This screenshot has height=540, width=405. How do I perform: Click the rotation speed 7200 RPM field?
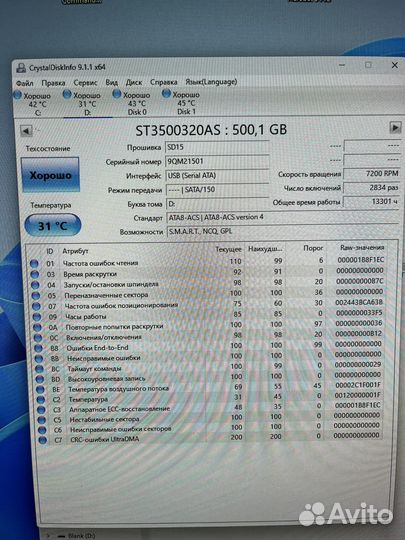point(372,174)
